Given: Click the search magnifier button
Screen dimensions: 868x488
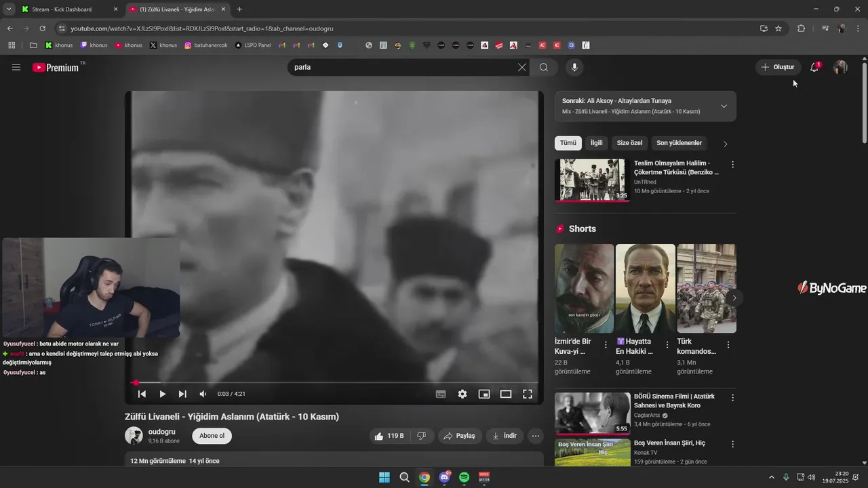Looking at the screenshot, I should pyautogui.click(x=544, y=67).
